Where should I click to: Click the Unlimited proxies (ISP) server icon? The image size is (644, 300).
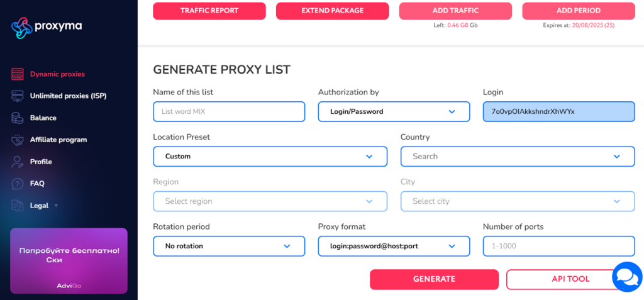click(x=18, y=96)
